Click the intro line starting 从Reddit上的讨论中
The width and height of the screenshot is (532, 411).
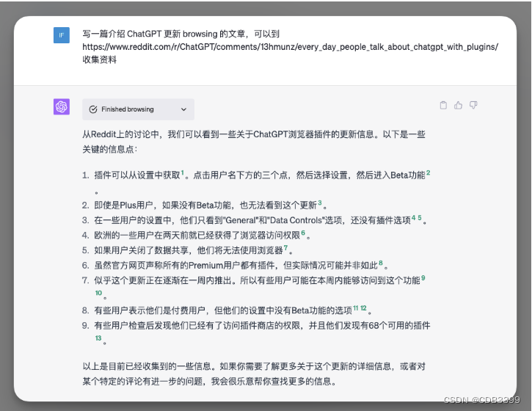click(x=253, y=134)
